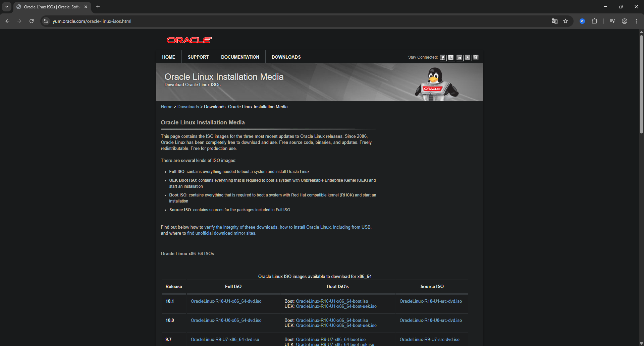This screenshot has height=346, width=644.
Task: Download OracleLinux-R10-U1-x86_64-dvd.iso full ISO
Action: click(x=226, y=301)
